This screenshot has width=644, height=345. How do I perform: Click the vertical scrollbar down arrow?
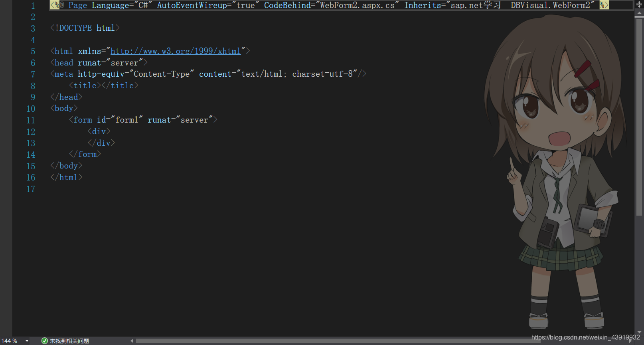tap(639, 332)
